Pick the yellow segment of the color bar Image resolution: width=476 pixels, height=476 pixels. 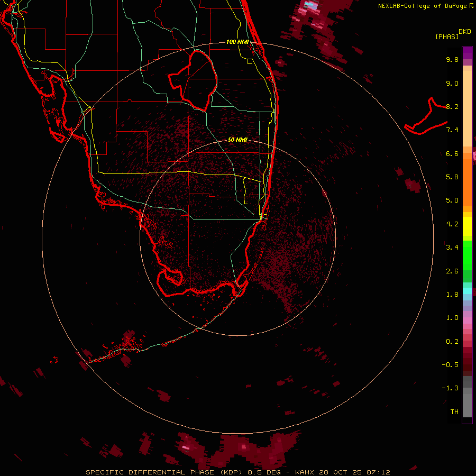(x=467, y=226)
